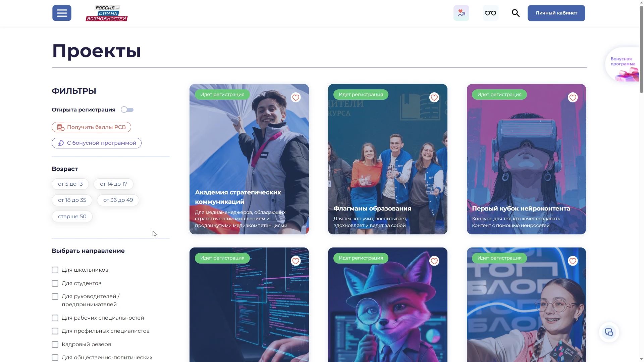Check Для руководителей / предпринимателей box
The image size is (644, 362).
55,297
